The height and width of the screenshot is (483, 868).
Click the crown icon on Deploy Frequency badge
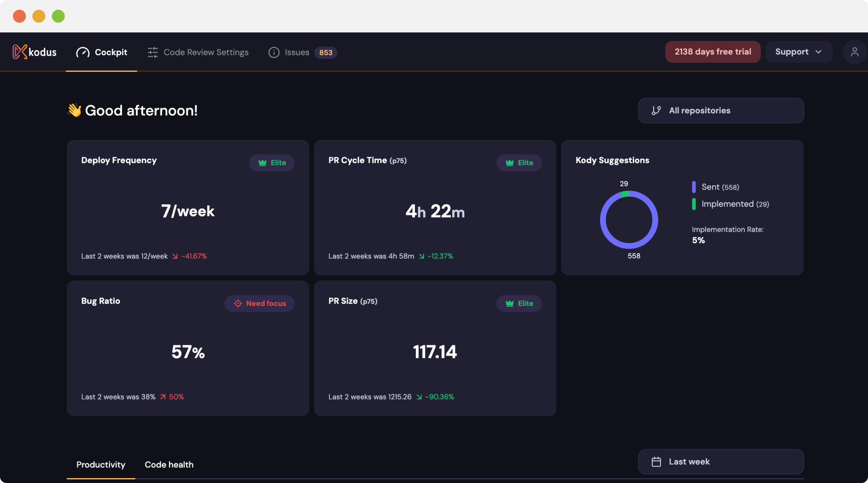coord(262,163)
